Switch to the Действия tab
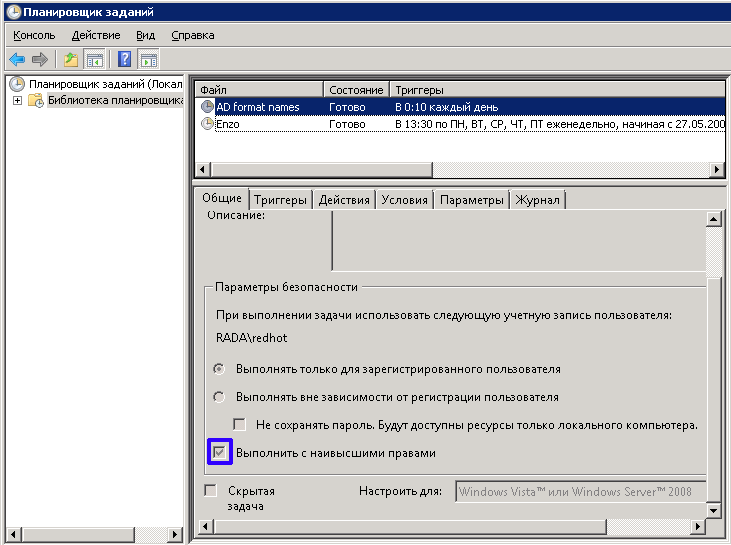The image size is (731, 545). (344, 200)
